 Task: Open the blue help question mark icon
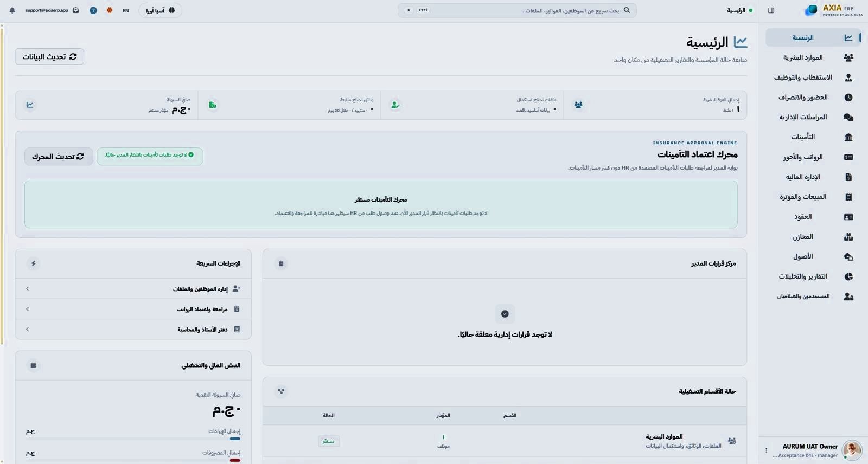(x=93, y=10)
